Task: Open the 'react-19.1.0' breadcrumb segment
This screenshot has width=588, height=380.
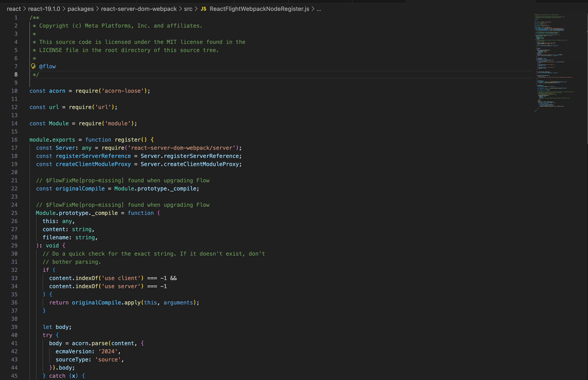Action: coord(44,9)
